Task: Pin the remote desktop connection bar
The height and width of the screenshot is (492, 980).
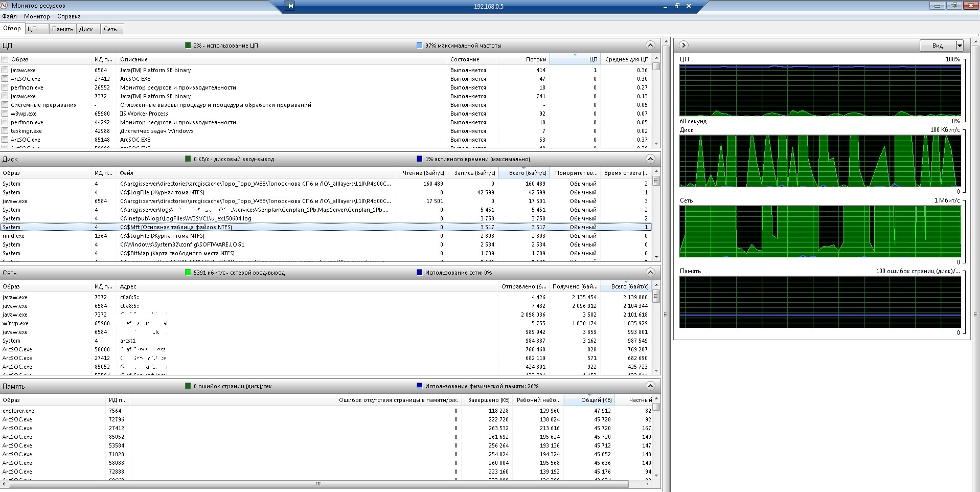Action: click(x=290, y=6)
